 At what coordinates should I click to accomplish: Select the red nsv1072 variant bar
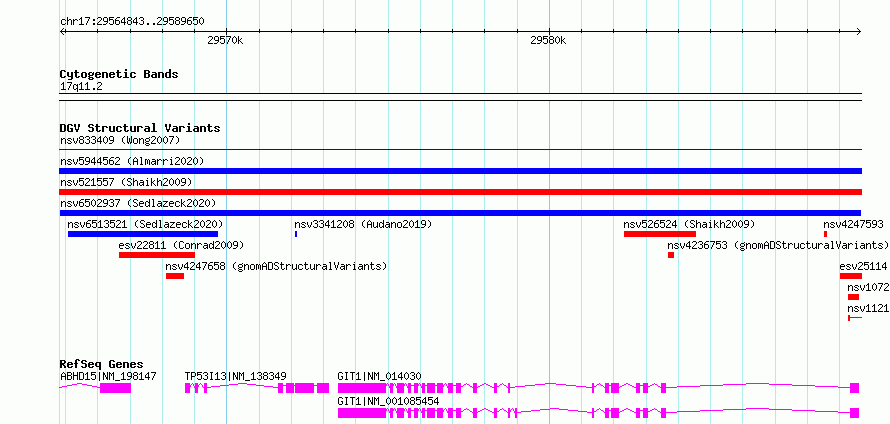coord(853,297)
